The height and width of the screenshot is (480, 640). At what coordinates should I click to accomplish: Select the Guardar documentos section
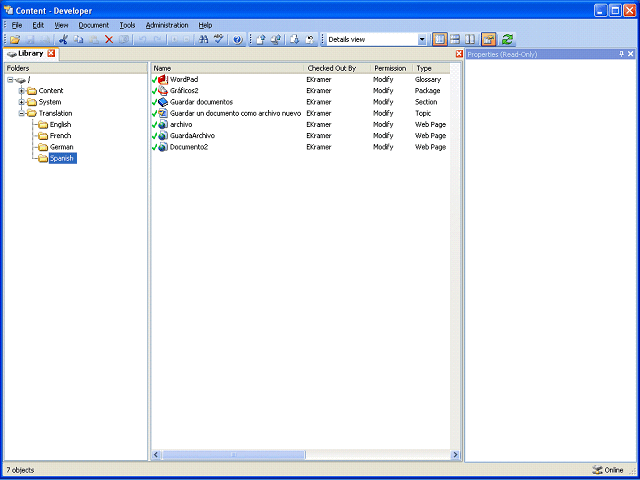click(201, 102)
